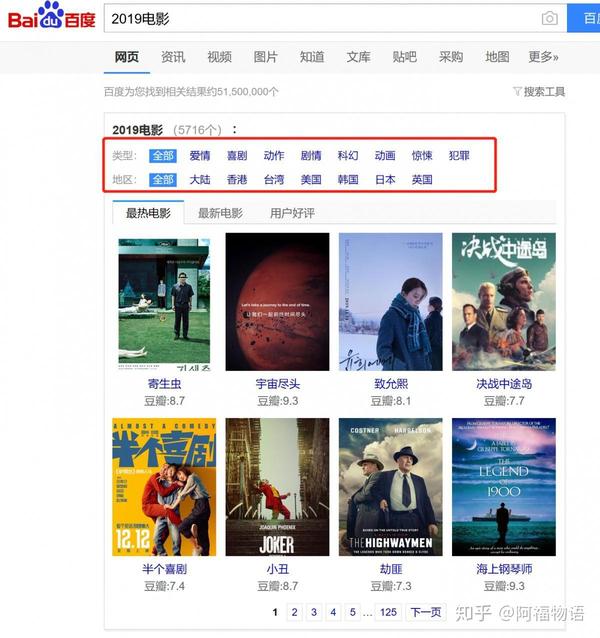This screenshot has height=638, width=600.
Task: Click the 海上钢琴师 title link
Action: (504, 569)
